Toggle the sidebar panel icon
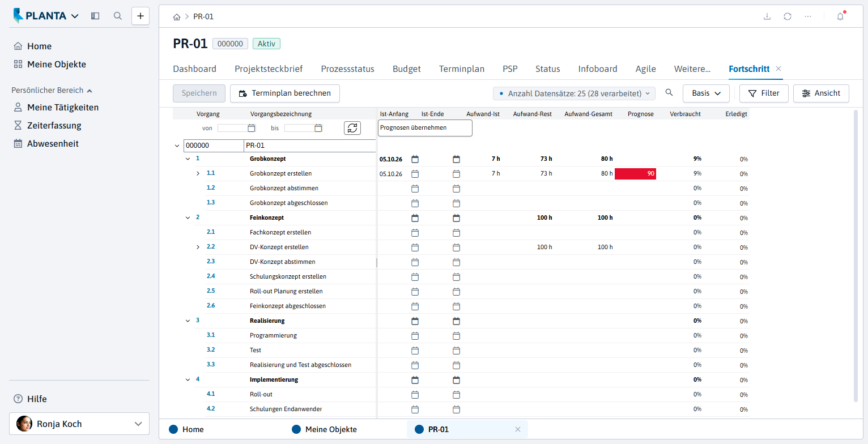Image resolution: width=868 pixels, height=444 pixels. click(x=95, y=16)
